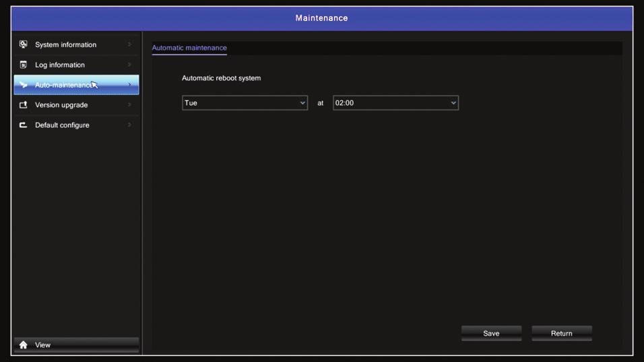
Task: Expand the chevron next to System information
Action: click(129, 44)
